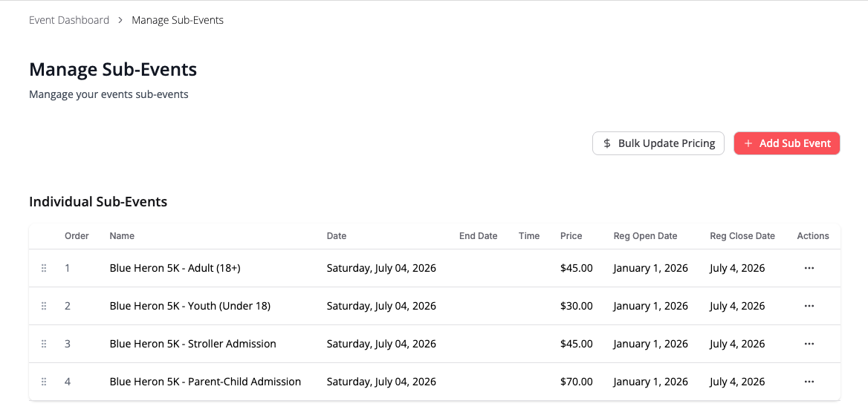The image size is (868, 418).
Task: Select Blue Heron 5K - Stroller Admission name
Action: 192,344
